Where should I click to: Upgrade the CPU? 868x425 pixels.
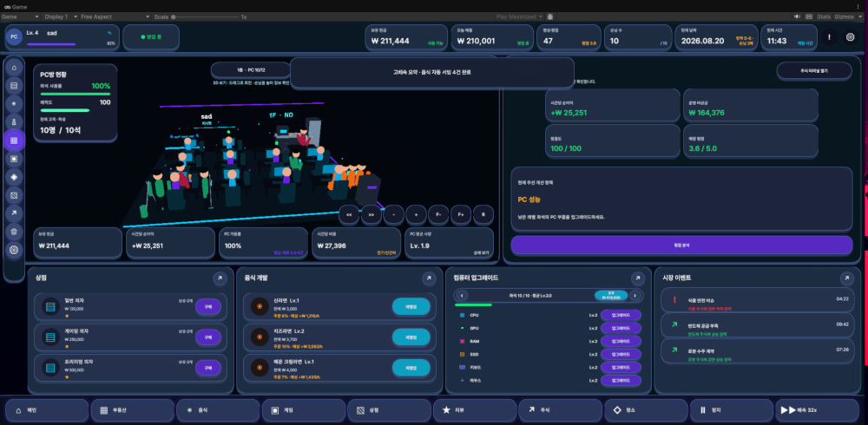tap(621, 315)
